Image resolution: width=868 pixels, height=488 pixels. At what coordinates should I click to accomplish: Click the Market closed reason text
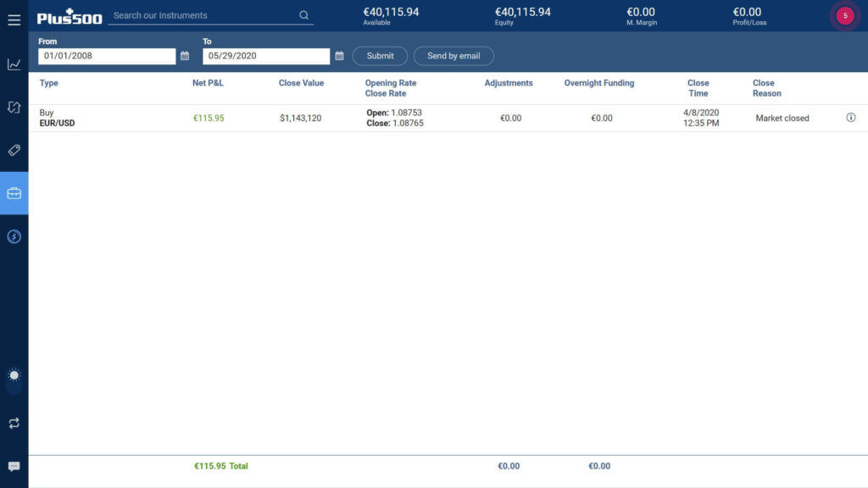(x=782, y=118)
